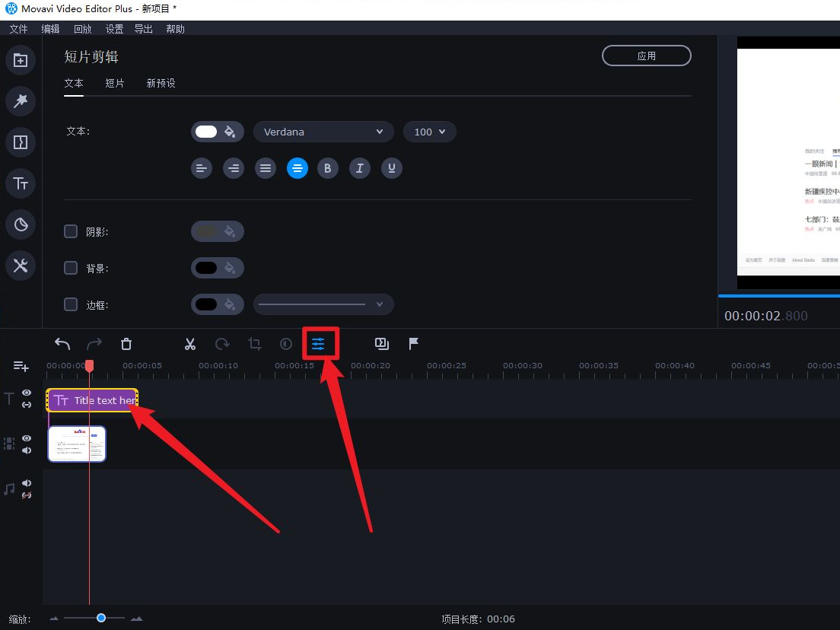The width and height of the screenshot is (840, 630).
Task: Add a new track to timeline
Action: [21, 367]
